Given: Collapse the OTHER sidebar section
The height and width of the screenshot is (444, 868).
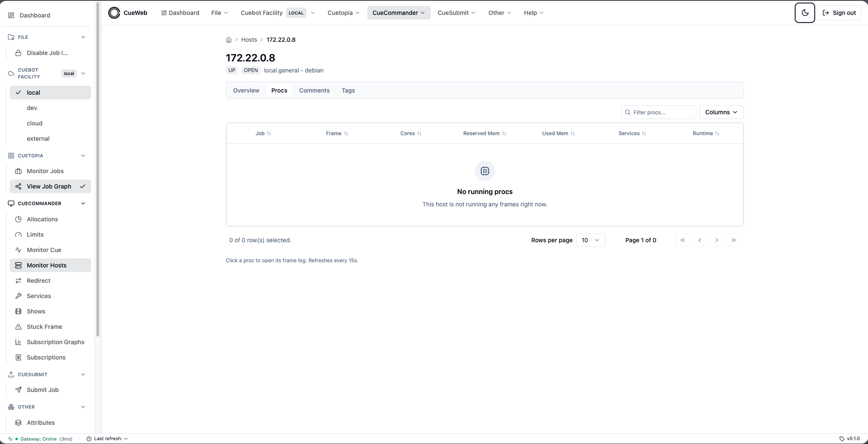Looking at the screenshot, I should (48, 407).
